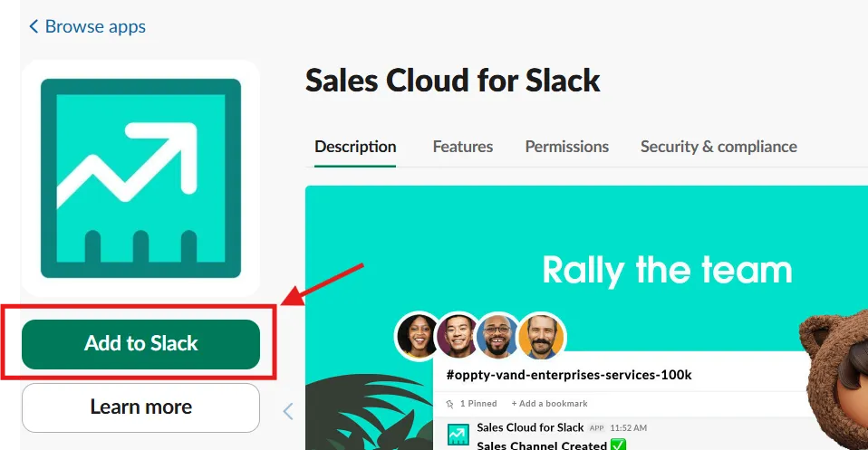Click the Add a bookmark link
This screenshot has width=868, height=450.
tap(549, 404)
